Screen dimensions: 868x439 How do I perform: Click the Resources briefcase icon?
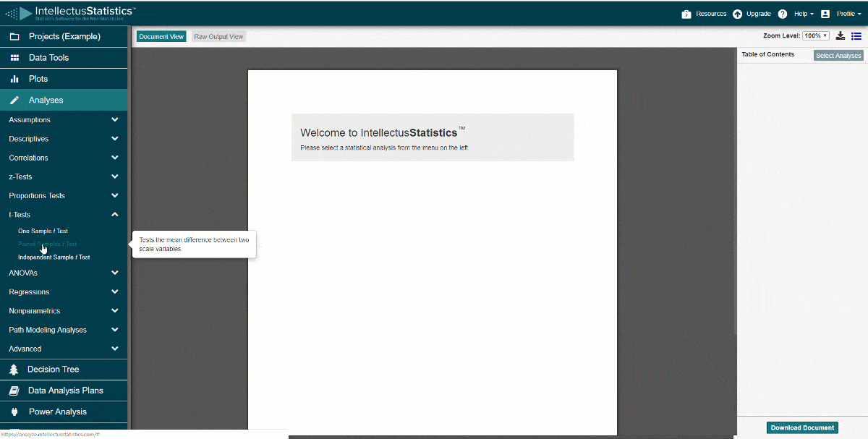point(686,14)
